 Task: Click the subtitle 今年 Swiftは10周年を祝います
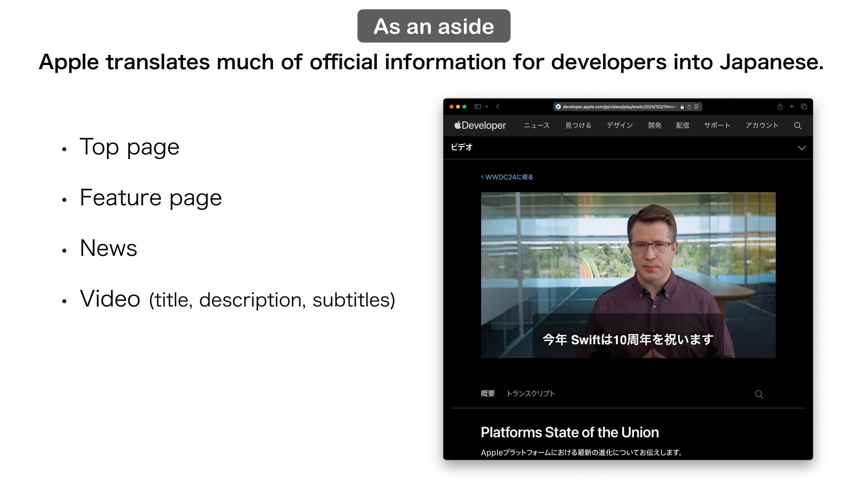point(628,339)
